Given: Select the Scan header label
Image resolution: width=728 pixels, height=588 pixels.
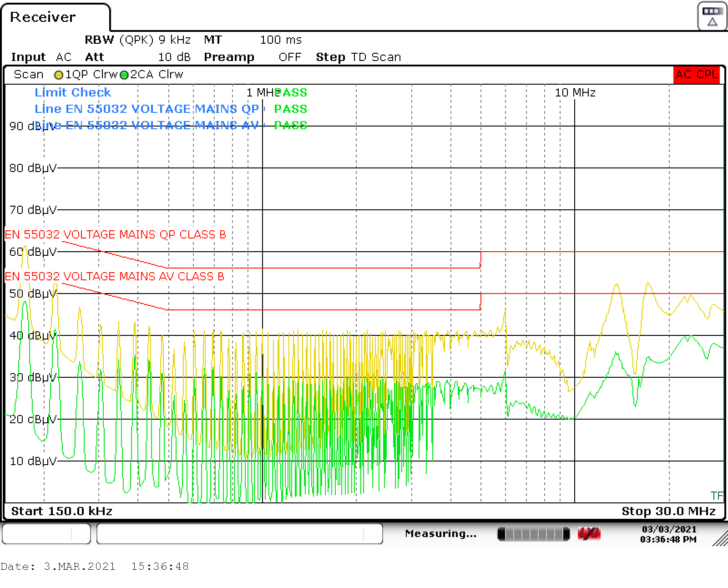Looking at the screenshot, I should (28, 74).
